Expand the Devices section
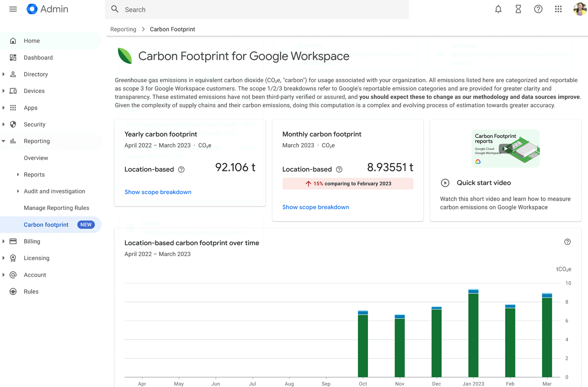 point(4,91)
